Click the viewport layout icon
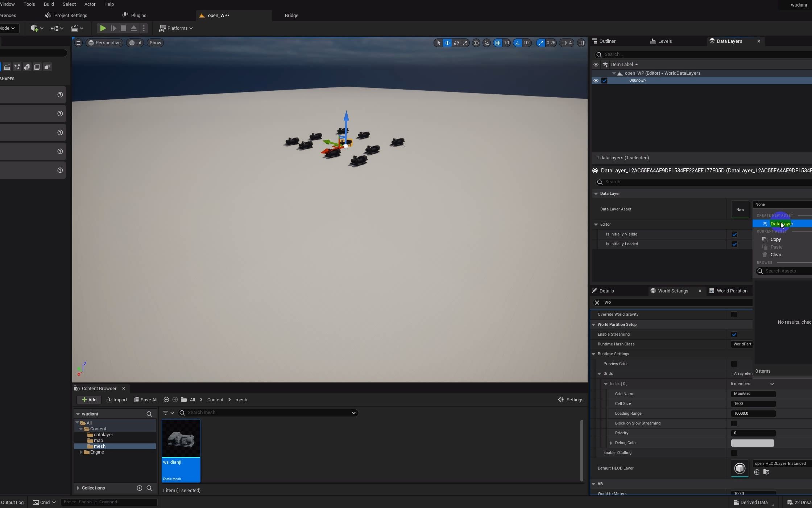Viewport: 812px width, 508px height. 581,43
